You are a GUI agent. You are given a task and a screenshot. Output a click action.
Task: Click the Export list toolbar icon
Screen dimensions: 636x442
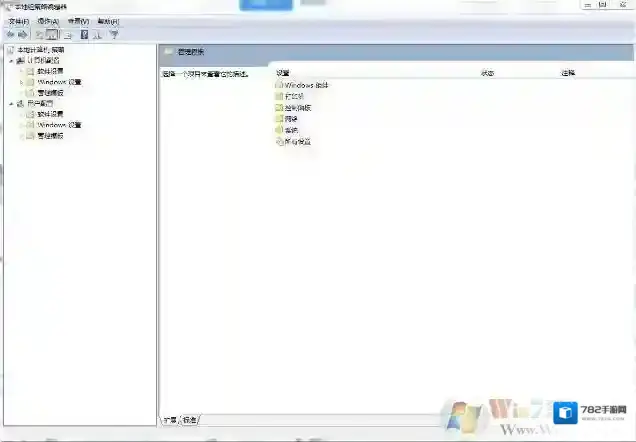coord(68,34)
